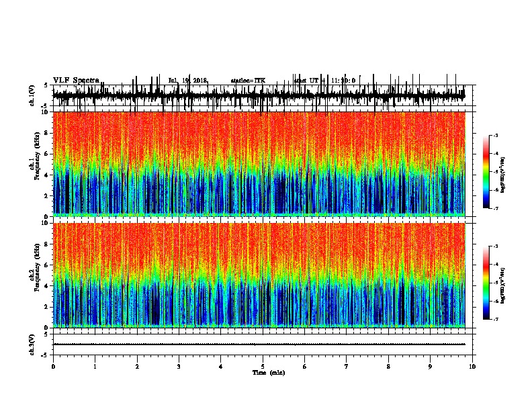The height and width of the screenshot is (411, 532).
Task: Click the "ch.3(V)" waveform axis label
Action: 32,345
